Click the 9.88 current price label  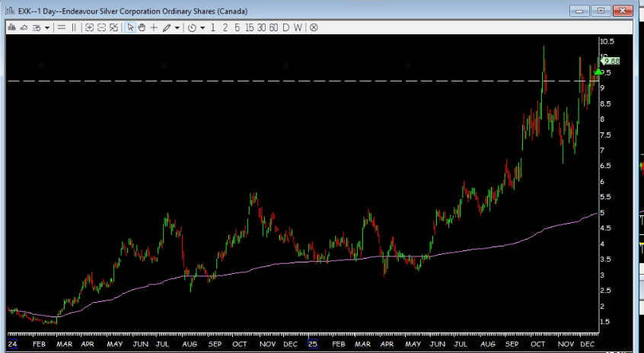click(611, 61)
